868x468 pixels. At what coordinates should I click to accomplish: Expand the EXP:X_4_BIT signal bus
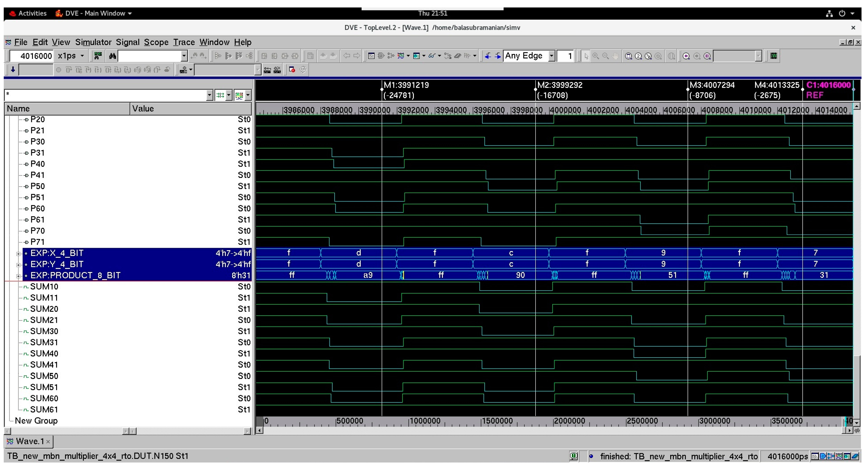tap(18, 254)
